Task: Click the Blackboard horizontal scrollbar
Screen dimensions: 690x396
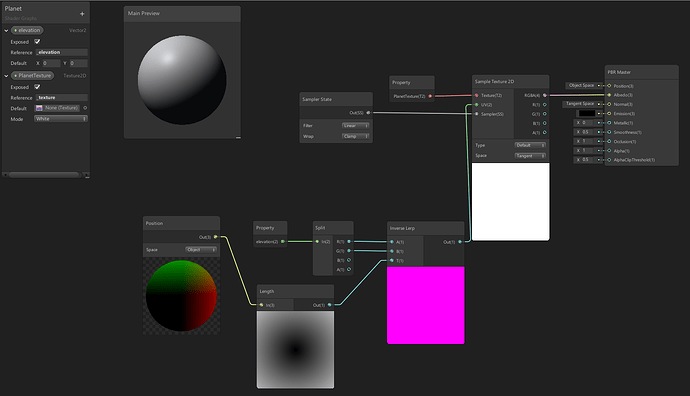Action: pyautogui.click(x=44, y=175)
